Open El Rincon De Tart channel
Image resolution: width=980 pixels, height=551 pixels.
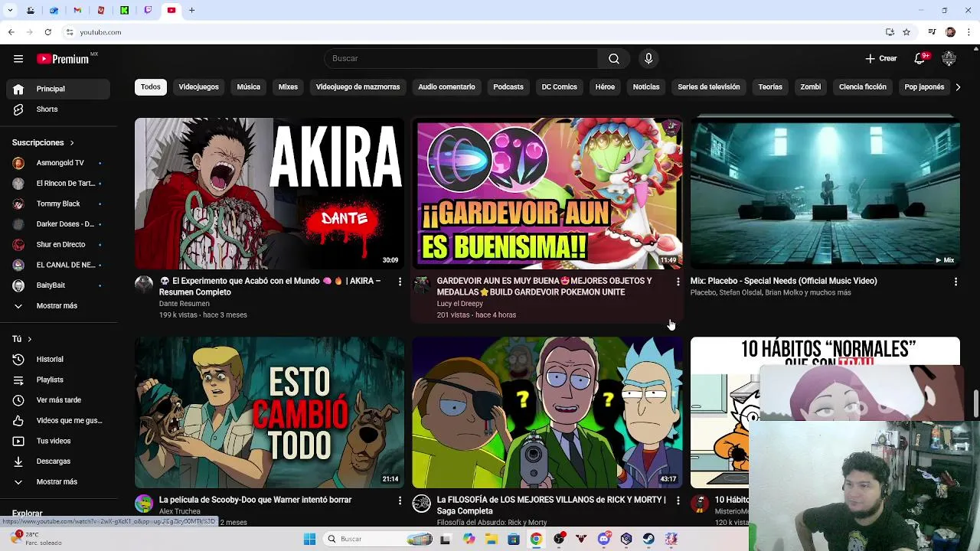coord(58,184)
